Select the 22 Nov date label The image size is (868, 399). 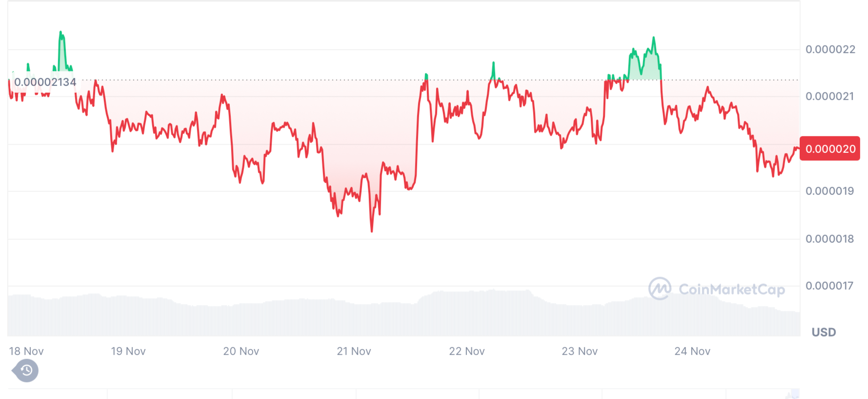tap(467, 351)
